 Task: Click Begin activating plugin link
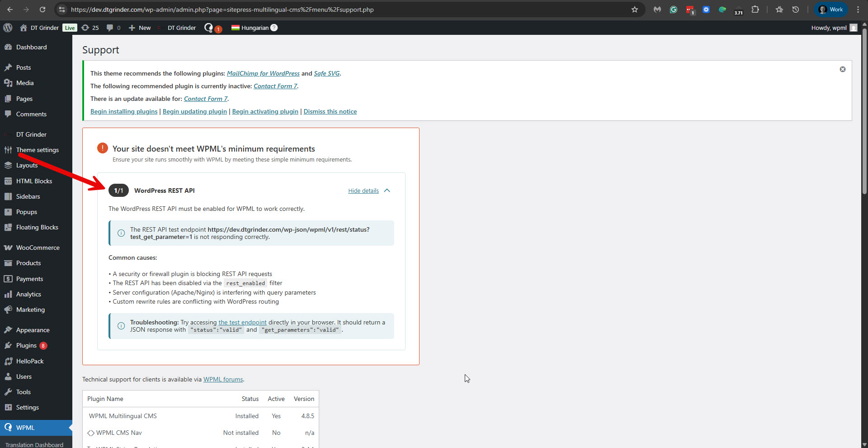pyautogui.click(x=265, y=111)
